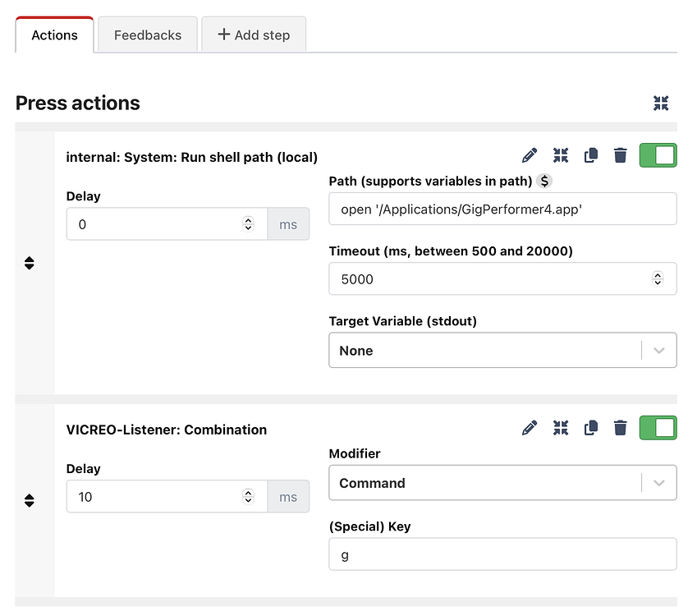Screen dimensions: 697x616
Task: Disable the VICREO-Listener Combination toggle
Action: click(658, 428)
